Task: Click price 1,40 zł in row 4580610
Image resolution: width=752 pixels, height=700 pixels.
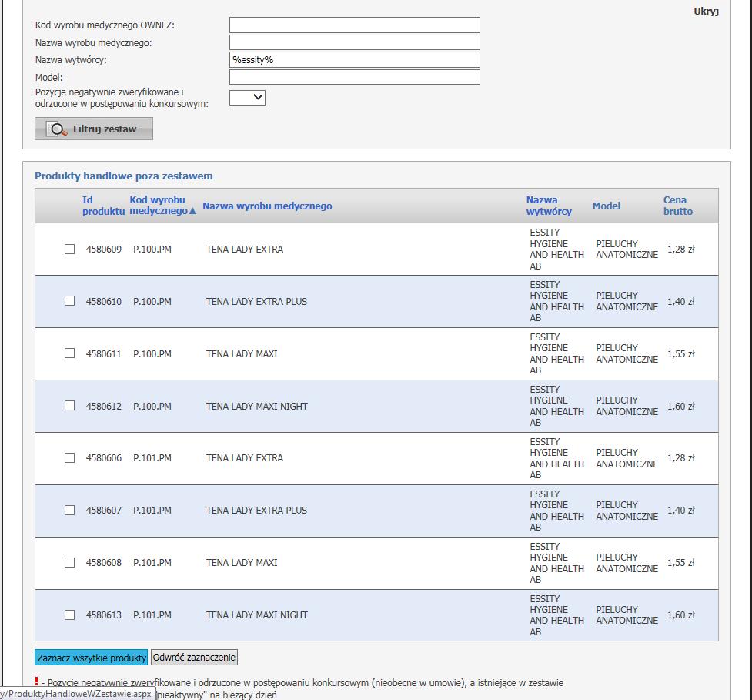Action: (680, 301)
